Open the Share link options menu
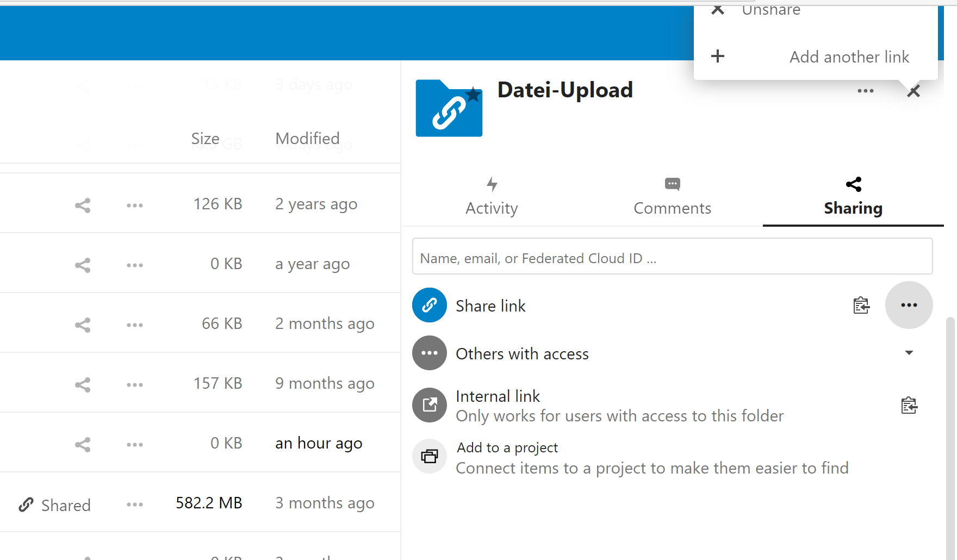957x560 pixels. click(x=909, y=305)
